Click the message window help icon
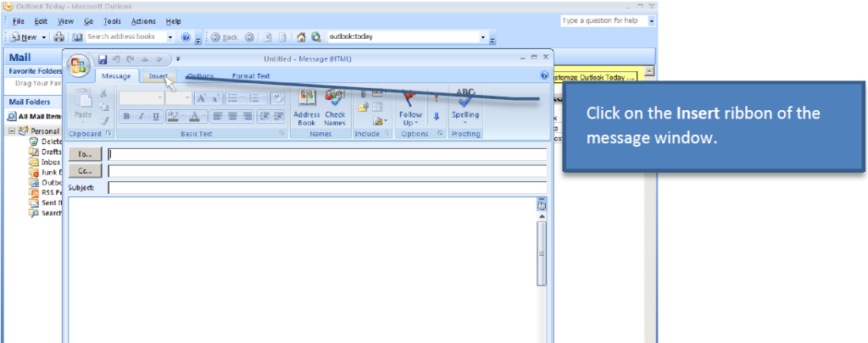This screenshot has width=868, height=343. pos(545,75)
